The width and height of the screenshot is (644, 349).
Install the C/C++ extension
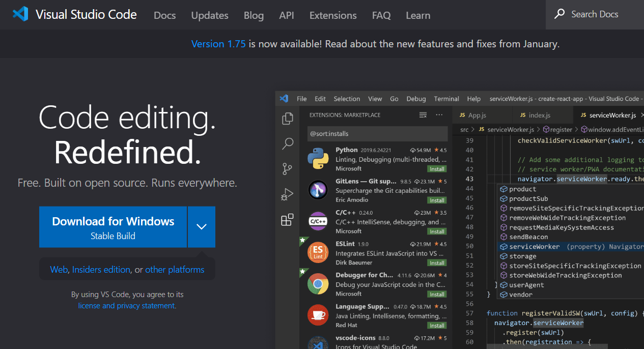click(437, 231)
